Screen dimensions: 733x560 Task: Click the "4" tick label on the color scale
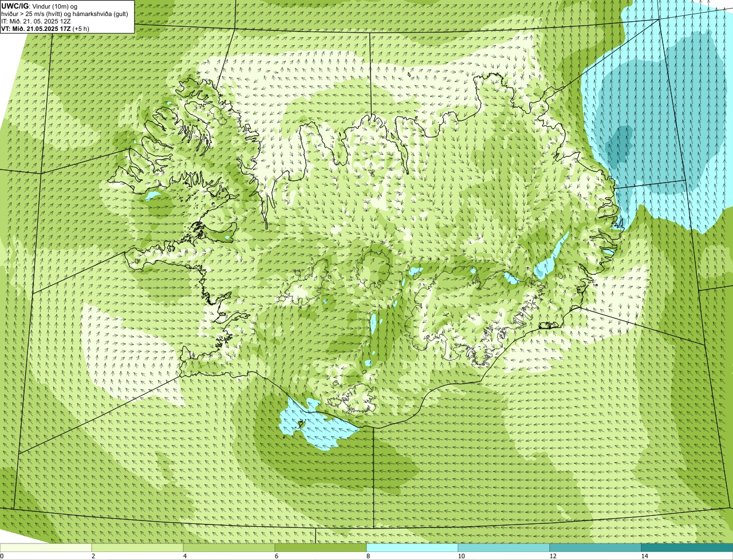(x=184, y=556)
